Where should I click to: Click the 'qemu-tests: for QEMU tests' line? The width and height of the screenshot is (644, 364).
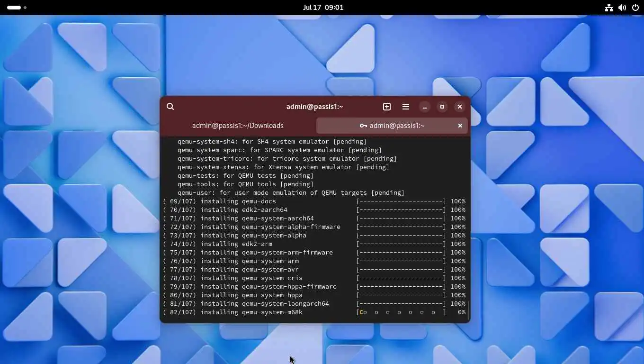(x=246, y=176)
